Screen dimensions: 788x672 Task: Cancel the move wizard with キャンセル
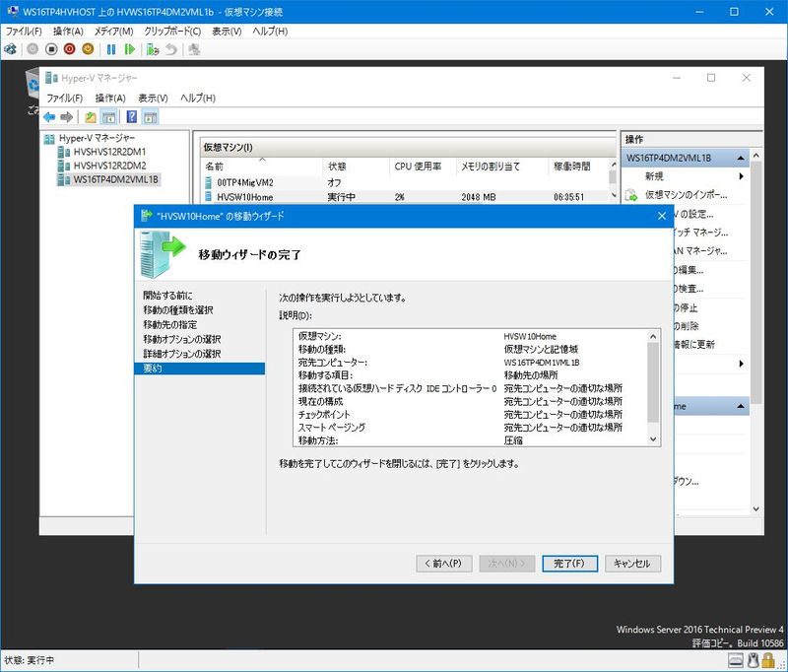point(632,564)
